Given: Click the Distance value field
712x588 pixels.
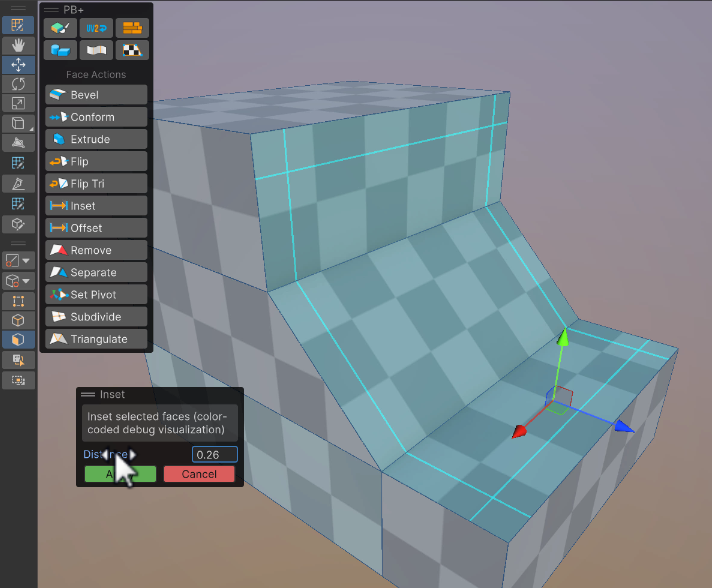Looking at the screenshot, I should point(215,455).
